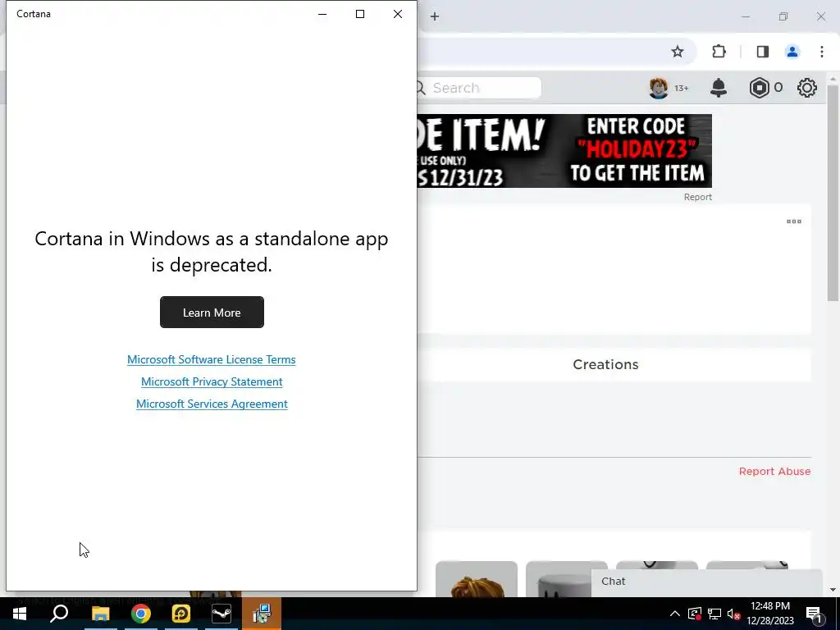
Task: Open network status tray icon
Action: pos(714,614)
